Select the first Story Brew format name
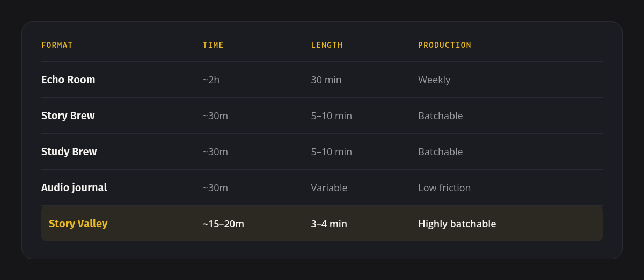Image resolution: width=644 pixels, height=280 pixels. click(68, 116)
